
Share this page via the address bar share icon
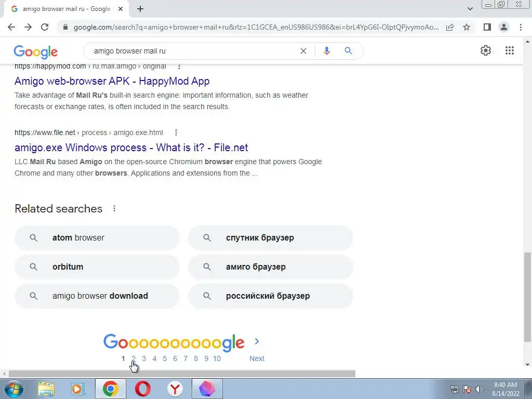[450, 27]
